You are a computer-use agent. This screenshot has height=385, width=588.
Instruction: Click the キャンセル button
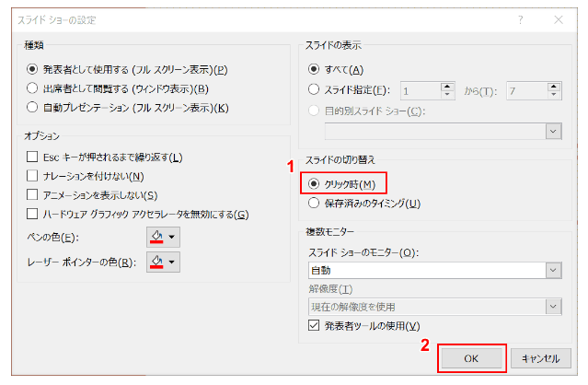click(540, 358)
